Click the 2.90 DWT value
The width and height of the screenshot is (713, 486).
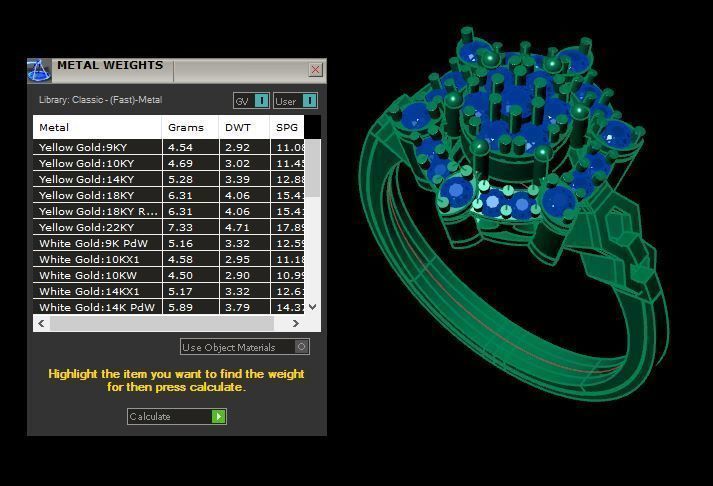pos(237,276)
